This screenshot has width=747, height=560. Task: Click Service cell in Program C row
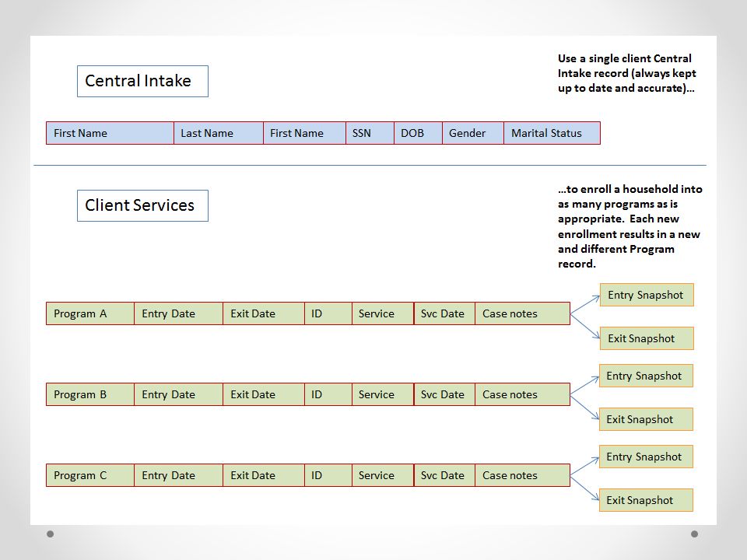tap(383, 475)
